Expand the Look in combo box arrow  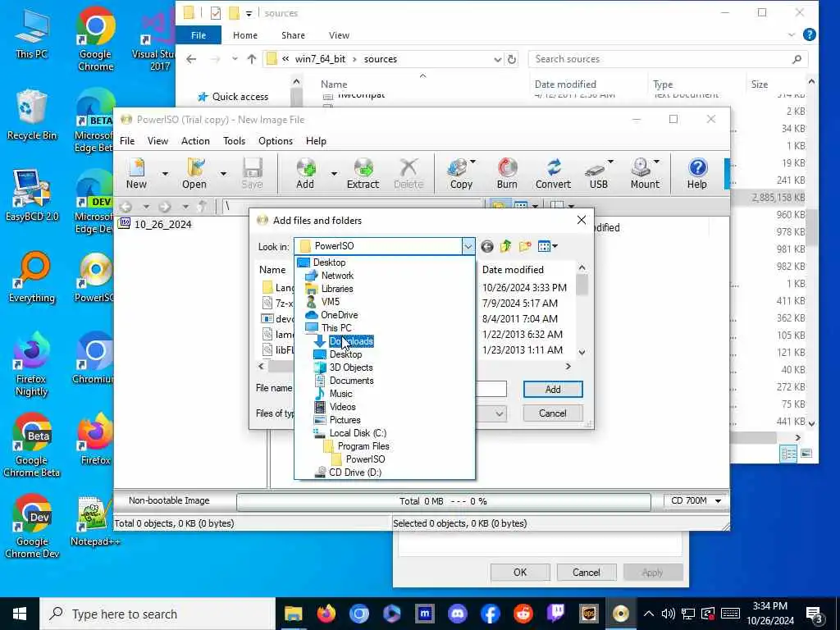(x=468, y=246)
